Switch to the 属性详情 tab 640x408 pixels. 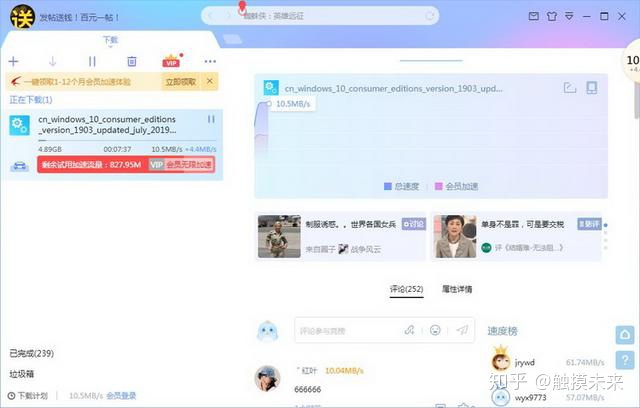coord(457,289)
